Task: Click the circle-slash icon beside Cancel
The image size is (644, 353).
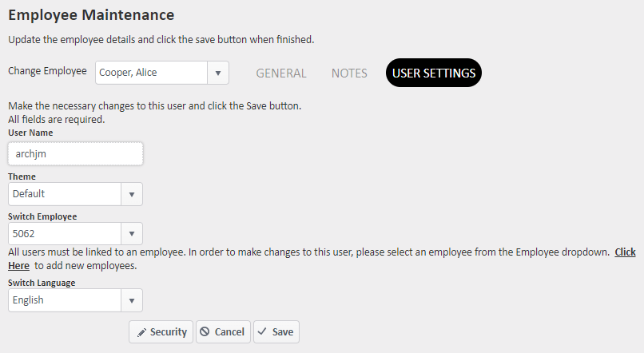Action: coord(205,332)
